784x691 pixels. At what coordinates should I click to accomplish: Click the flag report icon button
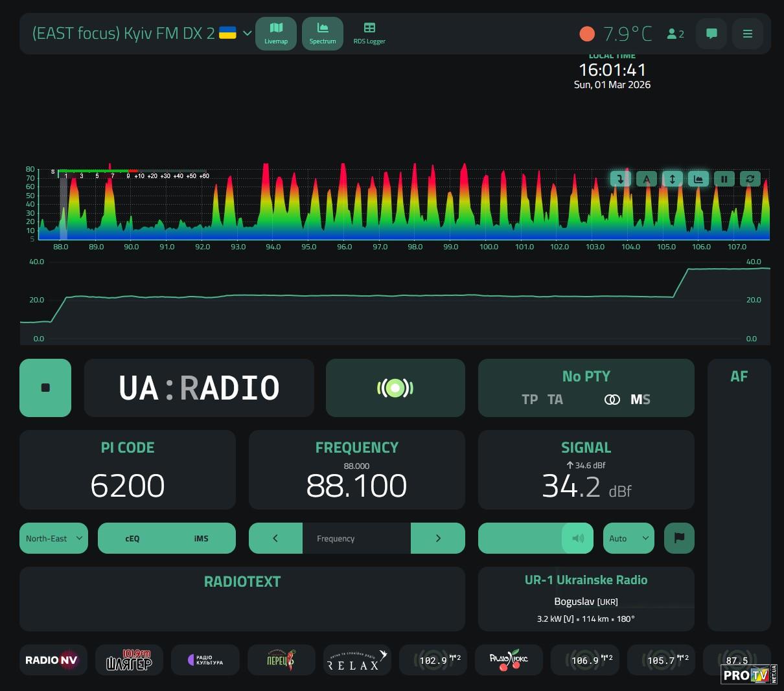click(x=679, y=538)
